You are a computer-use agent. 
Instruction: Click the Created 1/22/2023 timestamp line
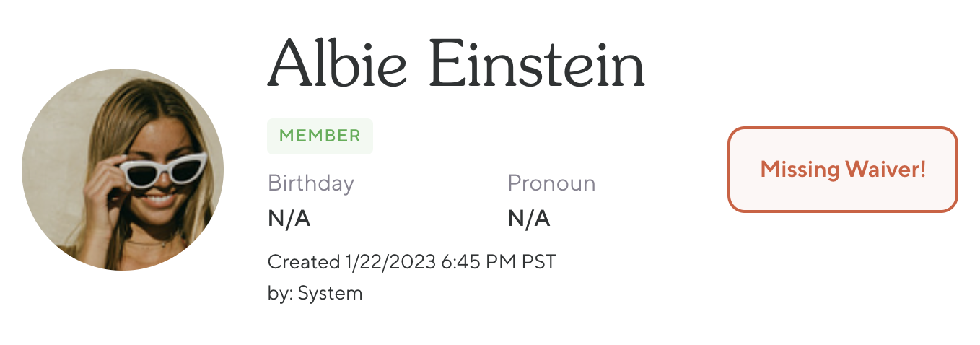[x=411, y=261]
